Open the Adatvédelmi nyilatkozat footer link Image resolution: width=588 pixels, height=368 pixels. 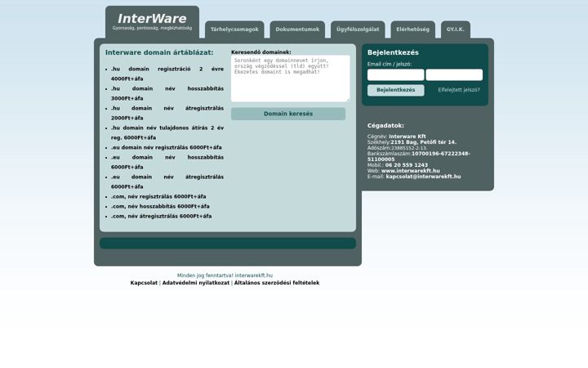pos(196,283)
